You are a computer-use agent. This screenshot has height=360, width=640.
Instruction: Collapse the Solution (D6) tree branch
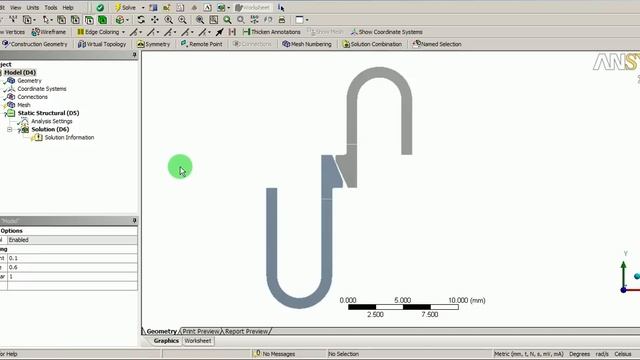click(x=9, y=129)
